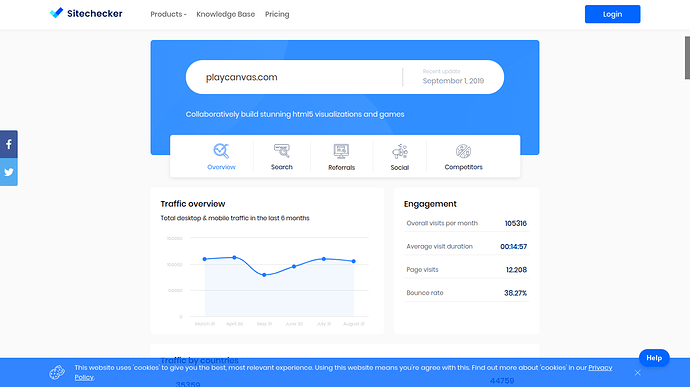
Task: Switch to the Search tab label
Action: point(282,167)
